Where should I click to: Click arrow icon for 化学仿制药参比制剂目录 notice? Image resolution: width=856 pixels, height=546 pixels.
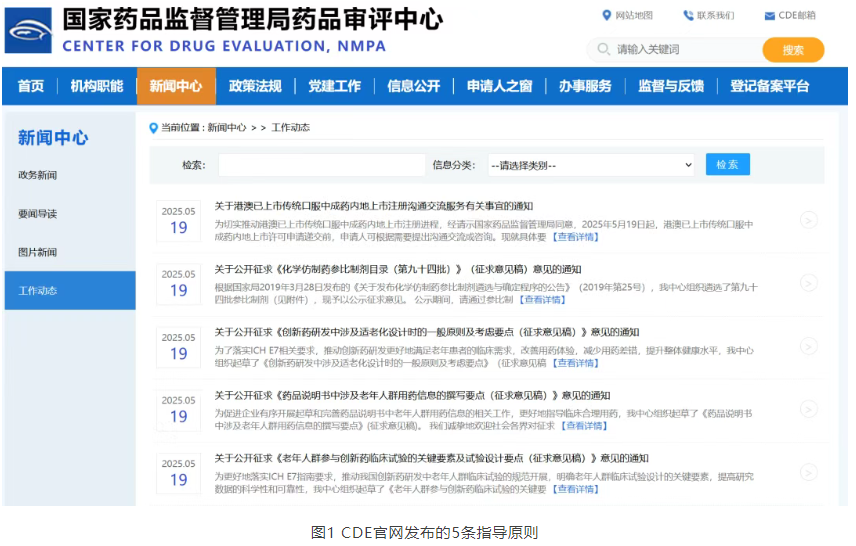tap(809, 283)
